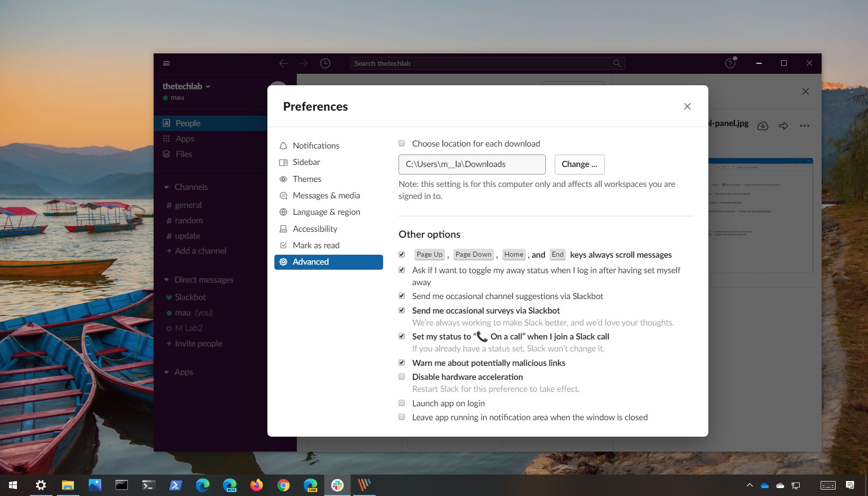The height and width of the screenshot is (496, 868).
Task: Open Windows Start menu
Action: click(13, 485)
